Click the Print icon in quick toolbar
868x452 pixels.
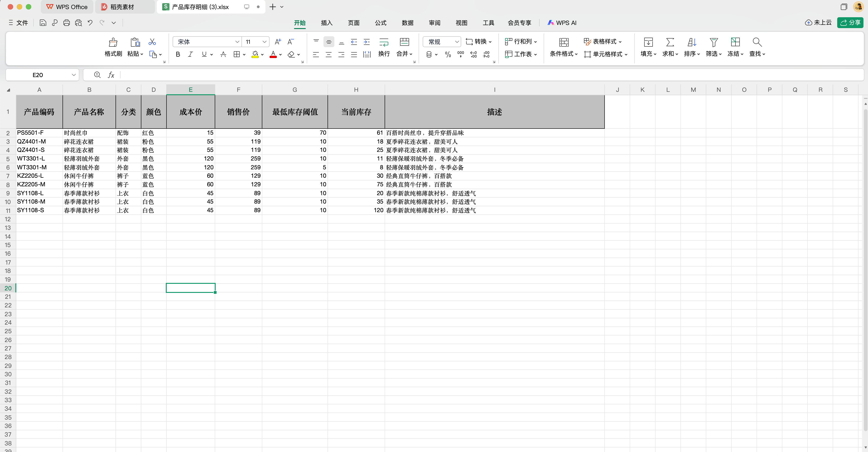[66, 23]
